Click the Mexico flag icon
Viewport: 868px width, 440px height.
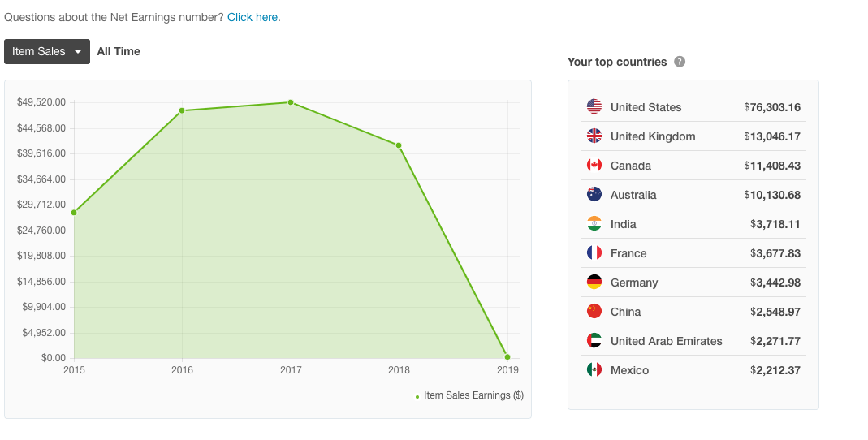[594, 370]
